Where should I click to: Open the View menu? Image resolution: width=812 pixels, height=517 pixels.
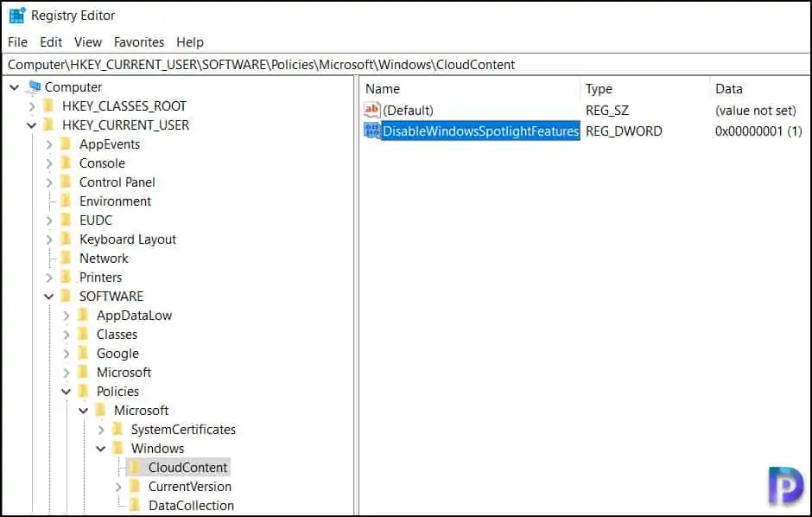(x=88, y=42)
